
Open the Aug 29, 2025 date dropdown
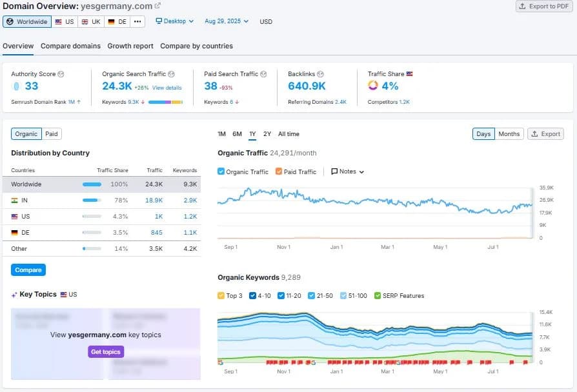pyautogui.click(x=227, y=21)
